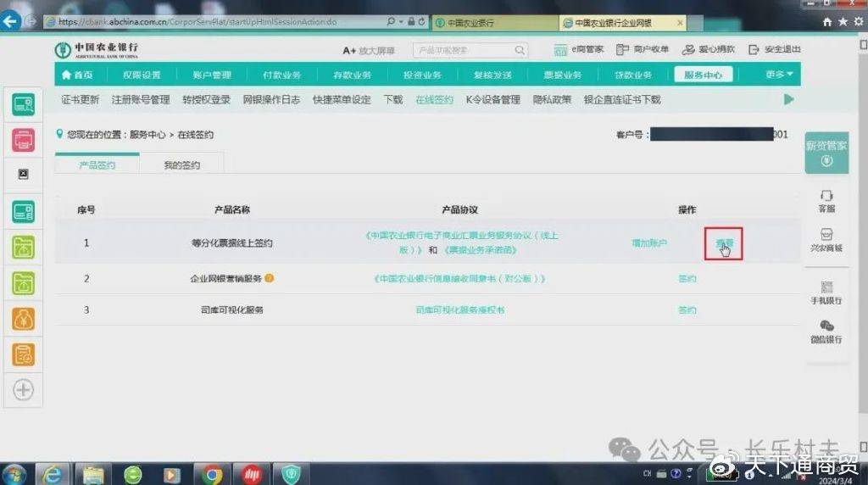Click first green sidebar shortcut icon
This screenshot has width=868, height=485.
[23, 104]
